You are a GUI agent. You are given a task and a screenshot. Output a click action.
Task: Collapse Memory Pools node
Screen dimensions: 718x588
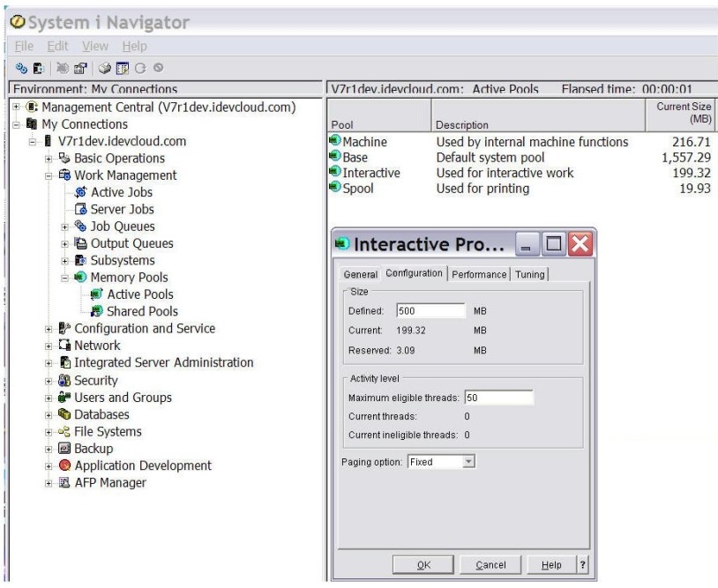64,278
